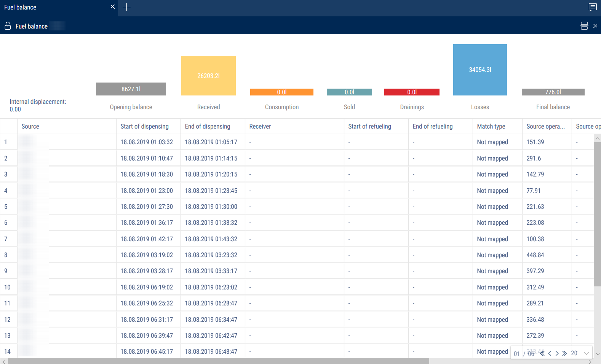601x364 pixels.
Task: Click current page number field 01
Action: (x=517, y=354)
